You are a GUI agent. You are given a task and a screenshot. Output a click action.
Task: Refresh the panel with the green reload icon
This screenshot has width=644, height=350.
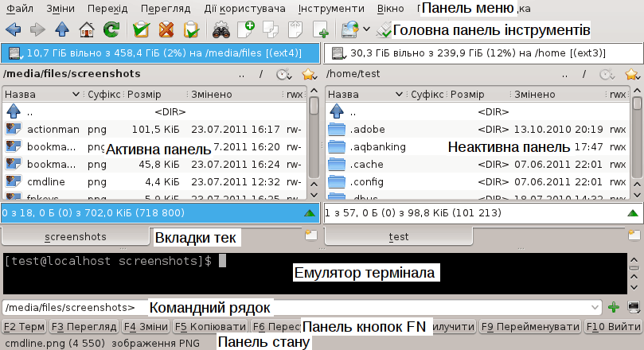click(x=111, y=30)
